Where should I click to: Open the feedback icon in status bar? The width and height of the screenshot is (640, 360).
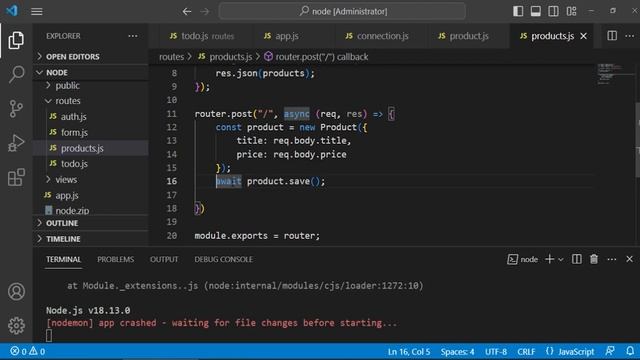pyautogui.click(x=610, y=351)
